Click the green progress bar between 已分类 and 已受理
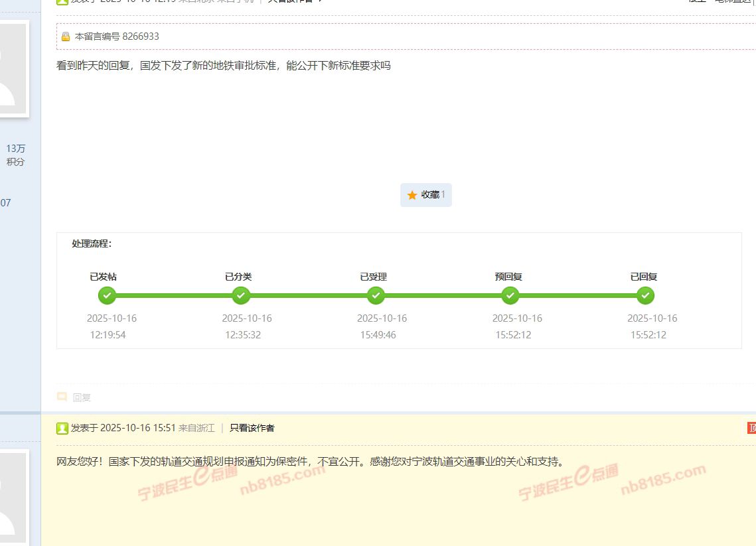The image size is (756, 546). pyautogui.click(x=309, y=295)
